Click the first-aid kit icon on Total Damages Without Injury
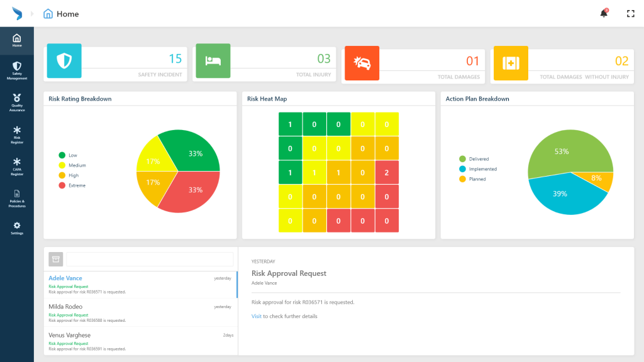The height and width of the screenshot is (362, 644). click(x=511, y=63)
